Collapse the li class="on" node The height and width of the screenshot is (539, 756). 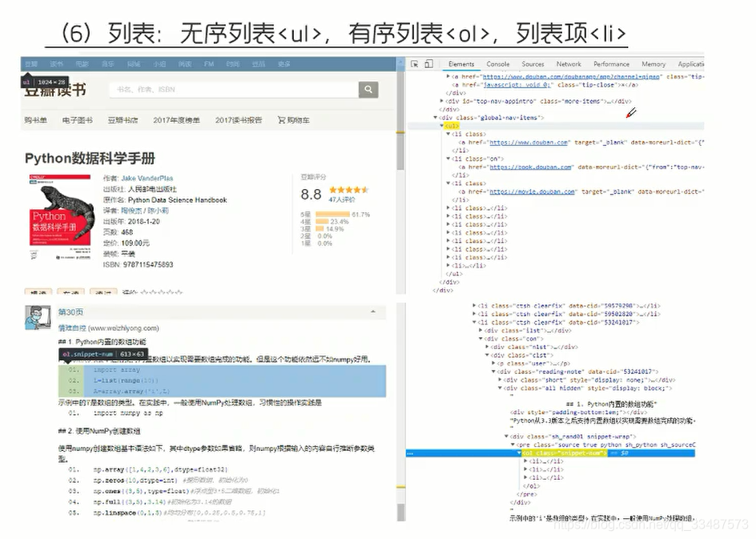(x=448, y=159)
